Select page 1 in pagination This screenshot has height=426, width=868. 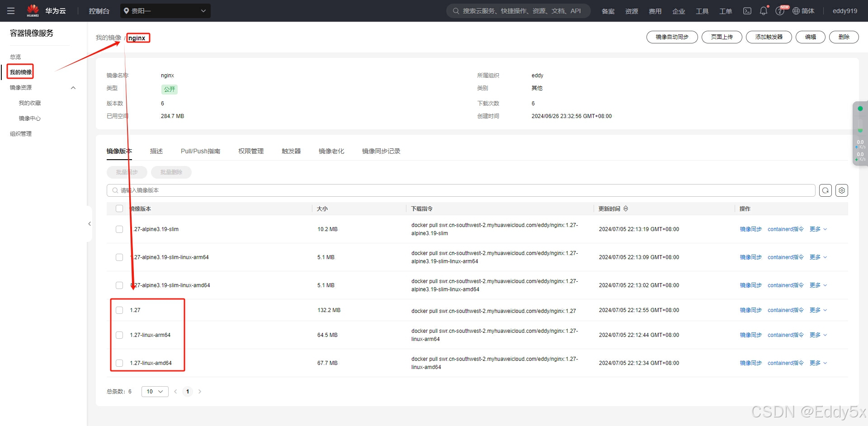coord(188,392)
